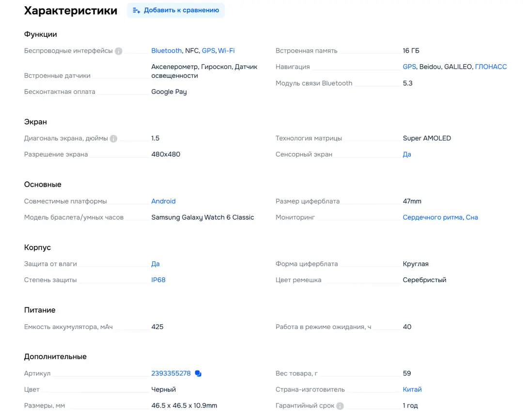Click info icon next to Гарантийный срок
The image size is (528, 420).
click(340, 406)
